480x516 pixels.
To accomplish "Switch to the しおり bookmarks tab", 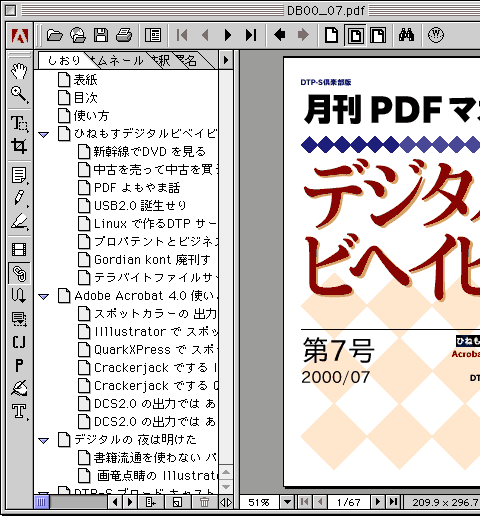I will [x=64, y=60].
